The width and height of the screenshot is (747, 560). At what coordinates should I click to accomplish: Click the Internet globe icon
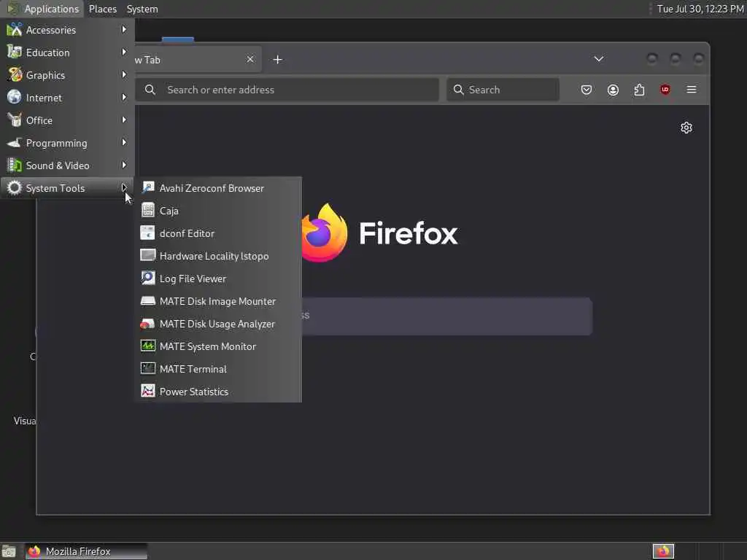15,97
